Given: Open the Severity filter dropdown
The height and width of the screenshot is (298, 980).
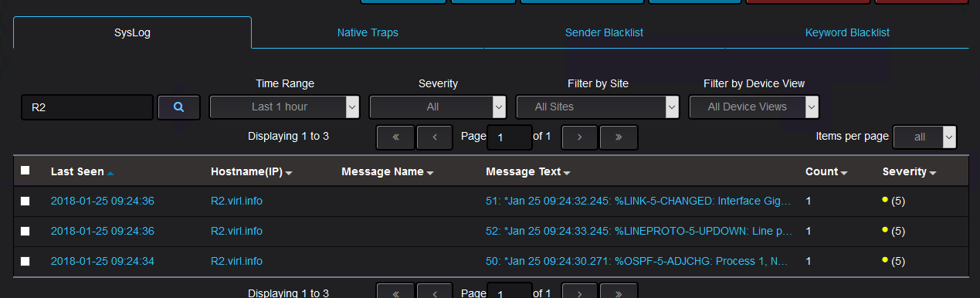Looking at the screenshot, I should click(x=437, y=107).
